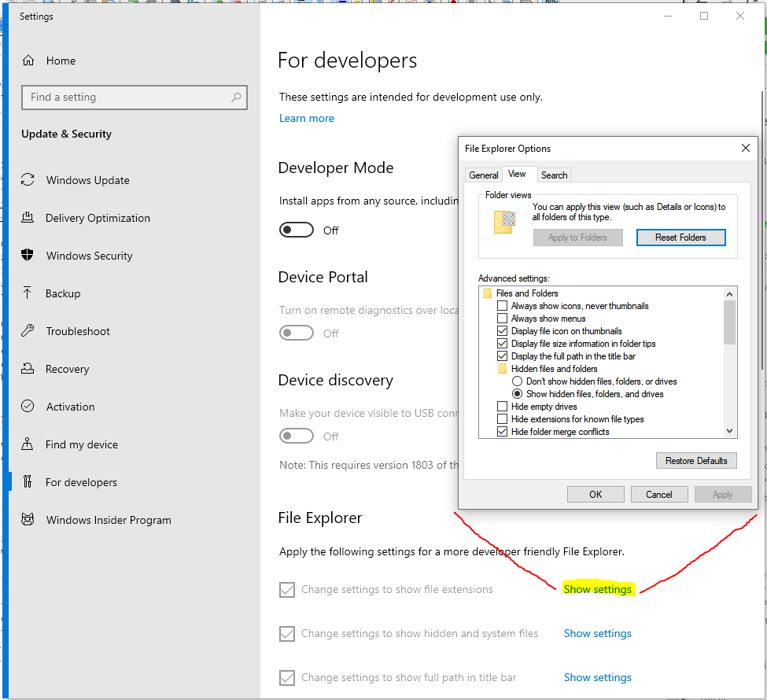Check 'Hide extensions for known file types'
Screen dimensions: 767x700
pyautogui.click(x=502, y=419)
